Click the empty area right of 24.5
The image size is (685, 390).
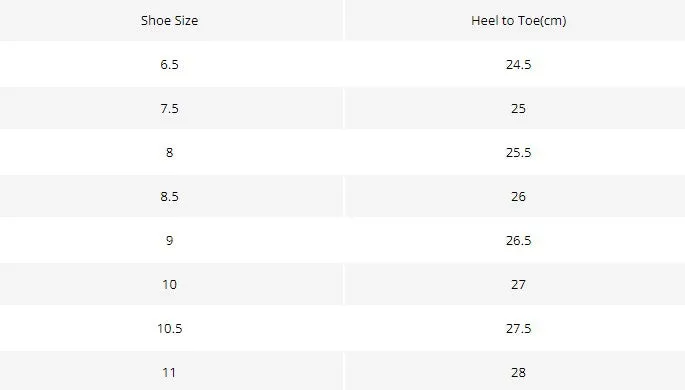point(608,65)
